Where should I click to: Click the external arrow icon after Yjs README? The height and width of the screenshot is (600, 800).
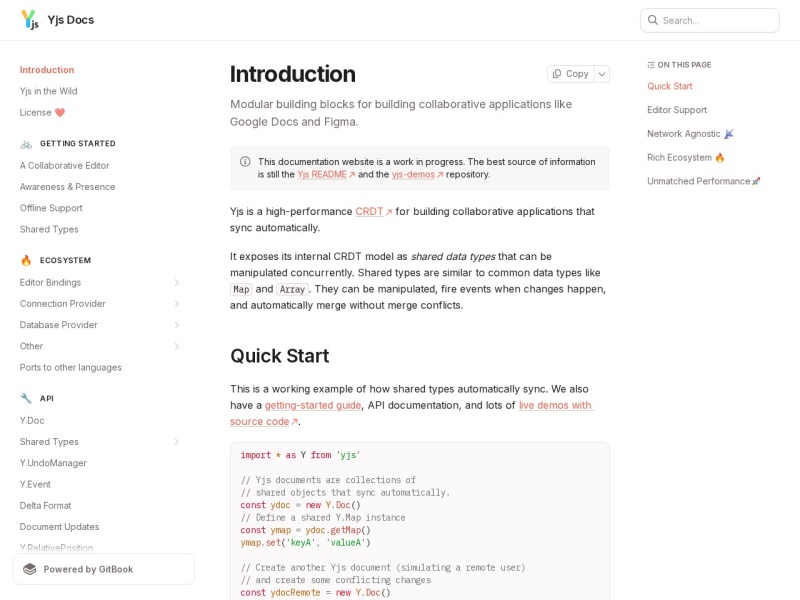point(352,174)
